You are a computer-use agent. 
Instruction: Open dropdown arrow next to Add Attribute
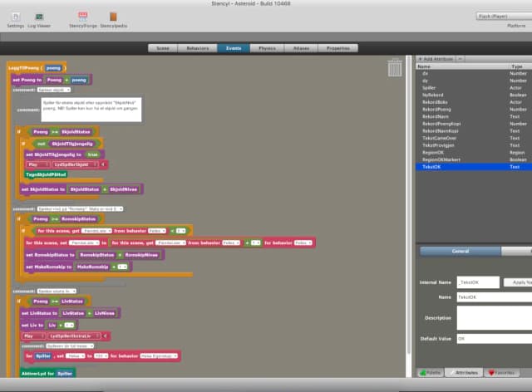point(460,59)
